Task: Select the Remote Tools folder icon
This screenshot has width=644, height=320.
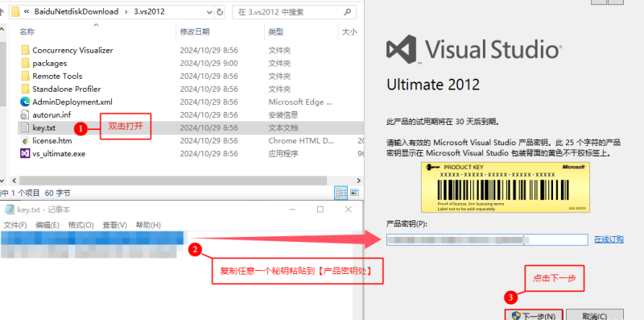Action: tap(25, 76)
